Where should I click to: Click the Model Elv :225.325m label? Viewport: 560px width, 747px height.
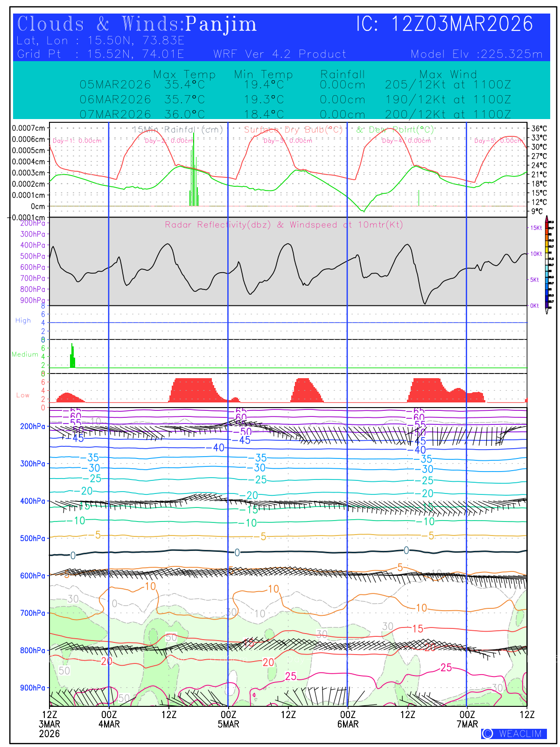coord(476,54)
